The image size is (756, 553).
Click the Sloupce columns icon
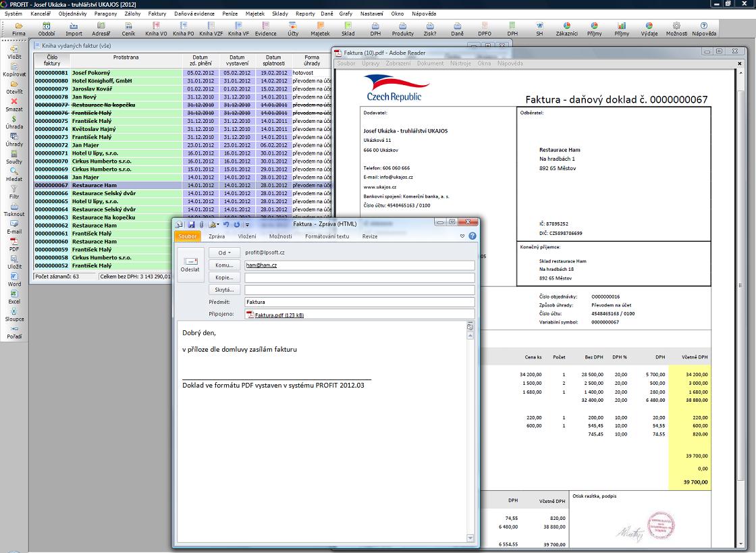coord(14,315)
